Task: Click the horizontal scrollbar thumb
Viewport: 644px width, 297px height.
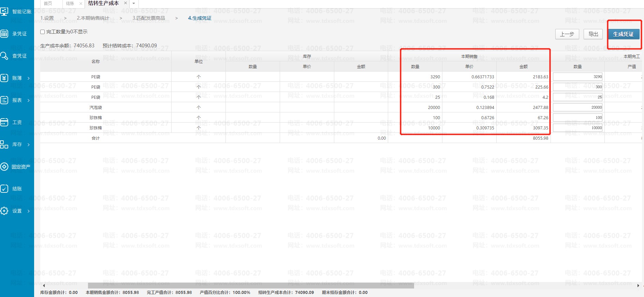Action: (x=251, y=286)
